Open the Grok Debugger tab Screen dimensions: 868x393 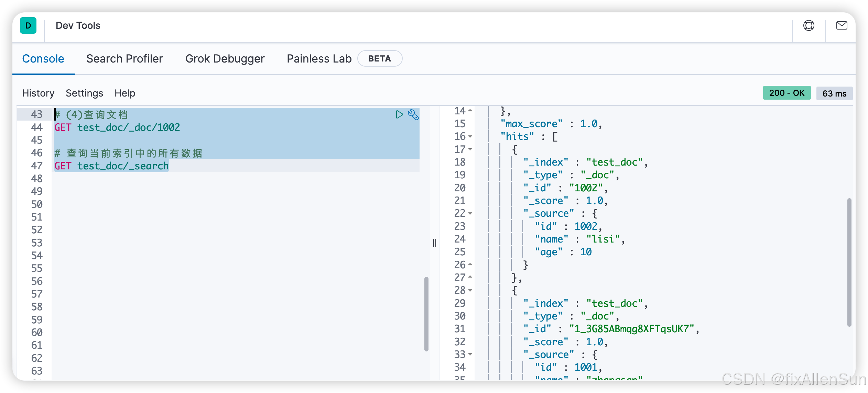click(x=225, y=59)
